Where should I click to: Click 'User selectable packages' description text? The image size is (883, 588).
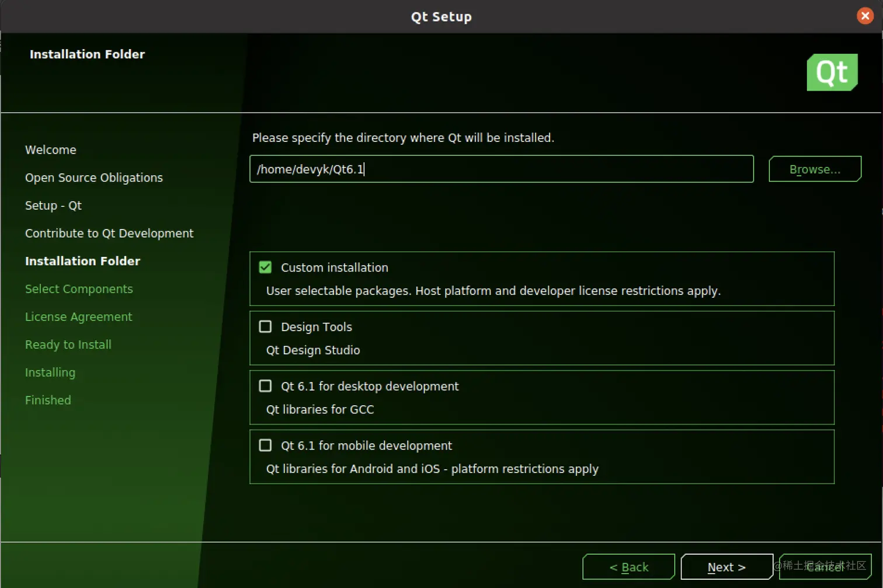[x=493, y=291]
